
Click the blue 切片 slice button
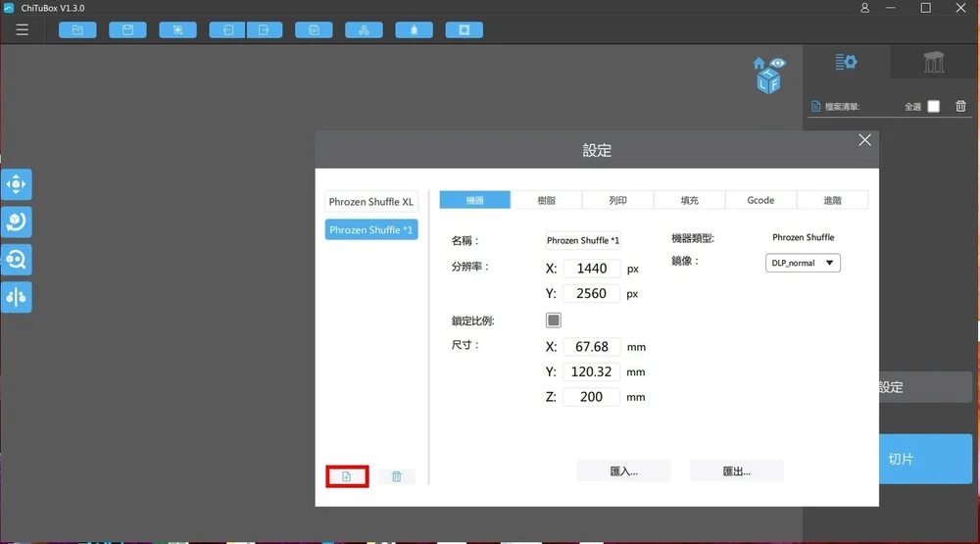point(926,459)
